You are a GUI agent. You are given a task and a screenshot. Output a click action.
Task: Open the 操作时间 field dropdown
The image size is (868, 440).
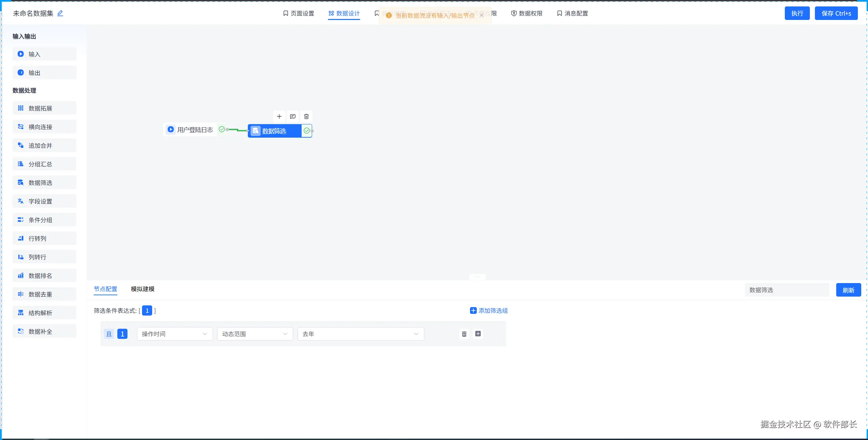(x=174, y=334)
